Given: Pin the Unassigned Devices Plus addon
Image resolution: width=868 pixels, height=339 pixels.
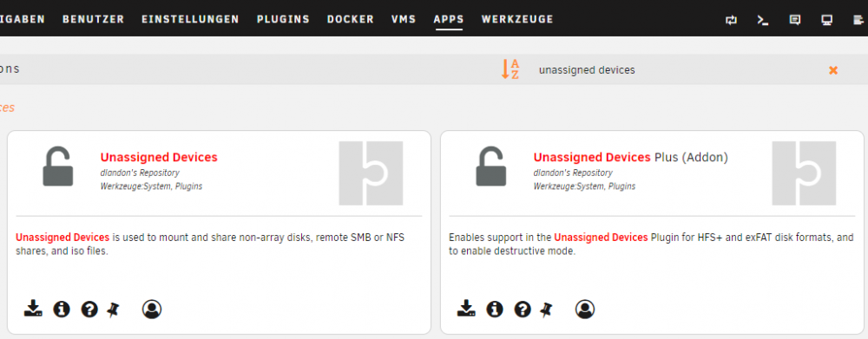Looking at the screenshot, I should (x=546, y=310).
